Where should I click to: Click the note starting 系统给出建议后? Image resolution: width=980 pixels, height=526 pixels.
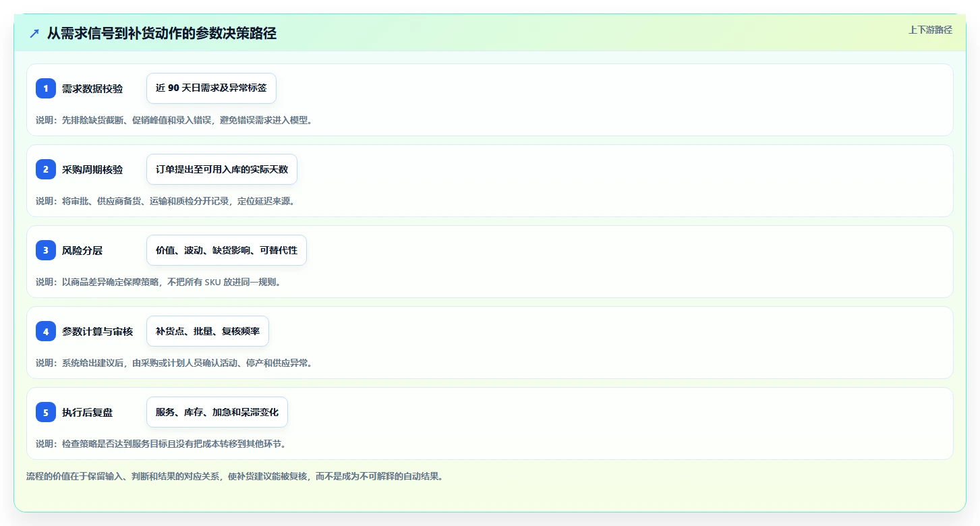tap(174, 363)
